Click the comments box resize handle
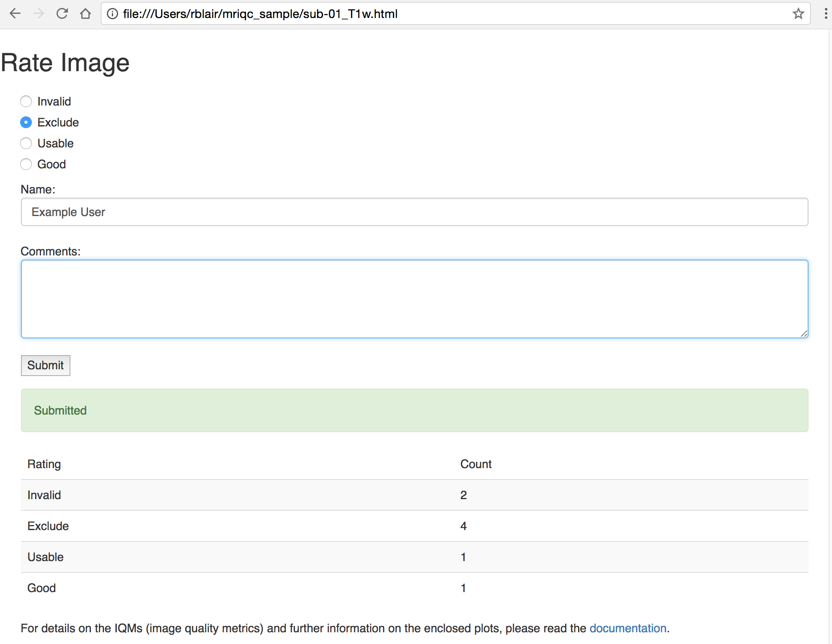832x644 pixels. click(804, 334)
